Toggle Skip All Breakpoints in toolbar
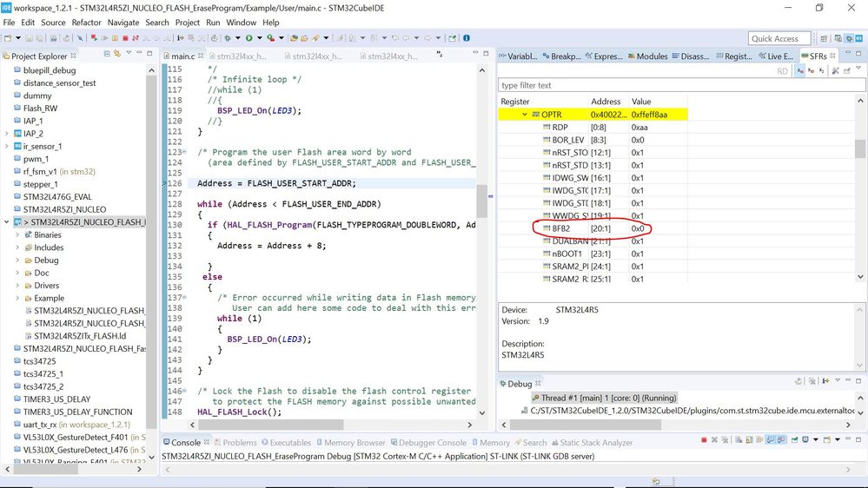This screenshot has height=488, width=868. 80,38
